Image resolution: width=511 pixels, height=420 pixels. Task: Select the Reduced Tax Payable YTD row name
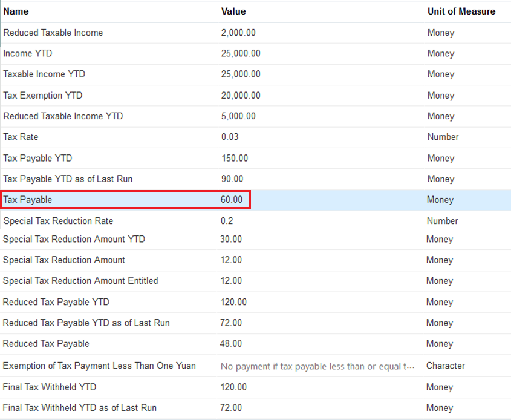tap(56, 302)
